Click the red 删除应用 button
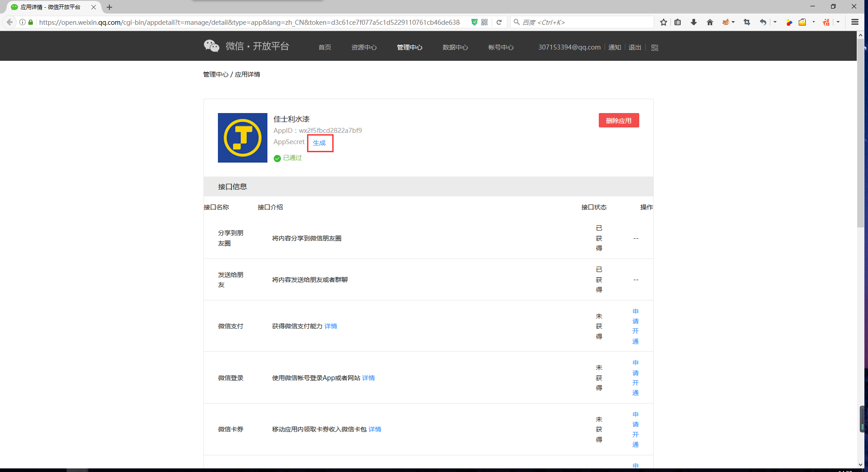Image resolution: width=868 pixels, height=472 pixels. (x=619, y=120)
